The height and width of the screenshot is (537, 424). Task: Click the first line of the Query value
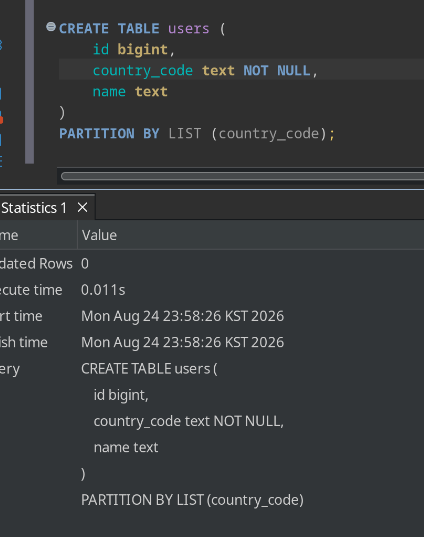[149, 369]
